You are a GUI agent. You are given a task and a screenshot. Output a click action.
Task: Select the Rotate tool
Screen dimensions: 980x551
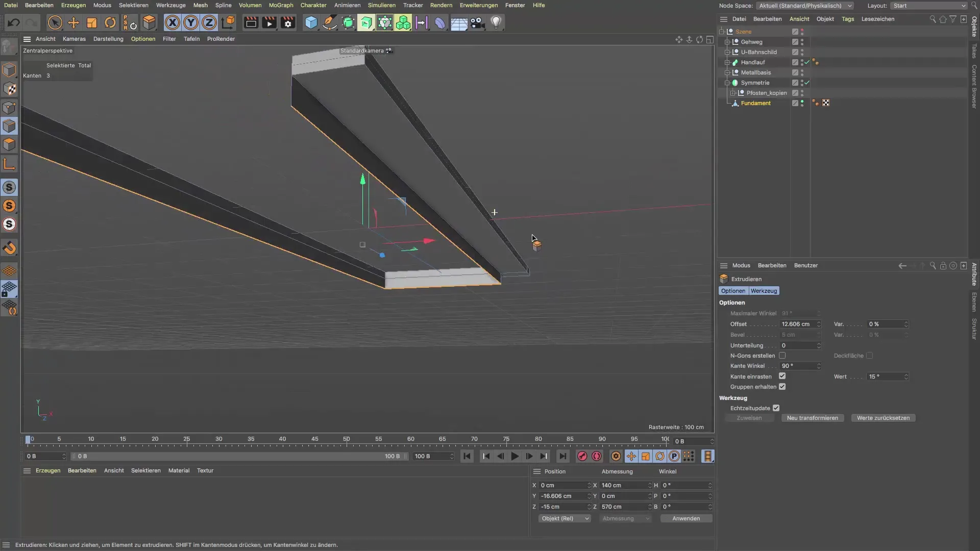110,22
